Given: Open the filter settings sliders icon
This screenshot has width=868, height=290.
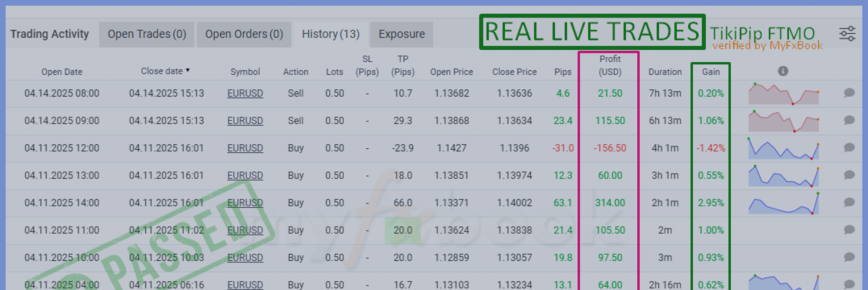Looking at the screenshot, I should coord(847,34).
